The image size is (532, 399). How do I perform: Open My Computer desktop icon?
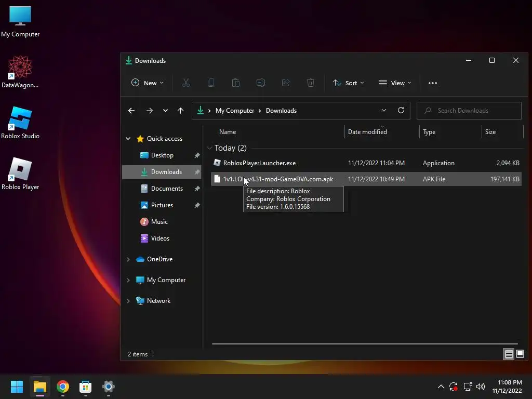[20, 22]
